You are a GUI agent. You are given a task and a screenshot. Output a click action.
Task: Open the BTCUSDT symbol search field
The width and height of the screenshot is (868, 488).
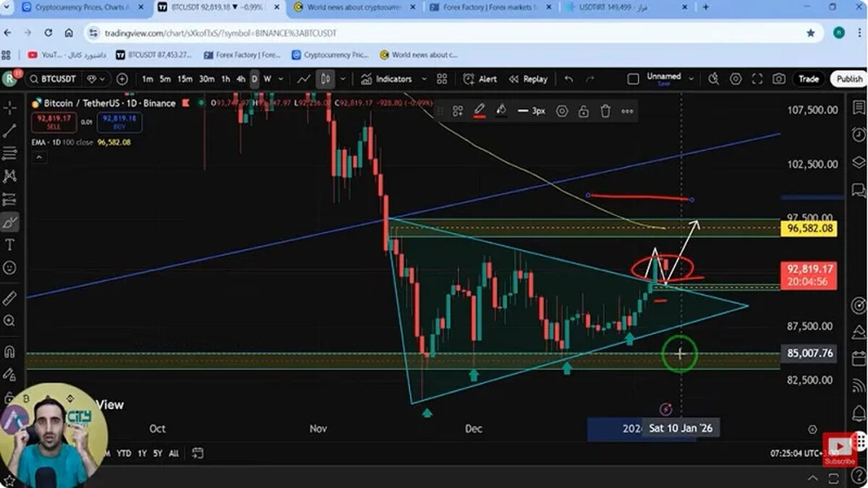click(x=53, y=79)
